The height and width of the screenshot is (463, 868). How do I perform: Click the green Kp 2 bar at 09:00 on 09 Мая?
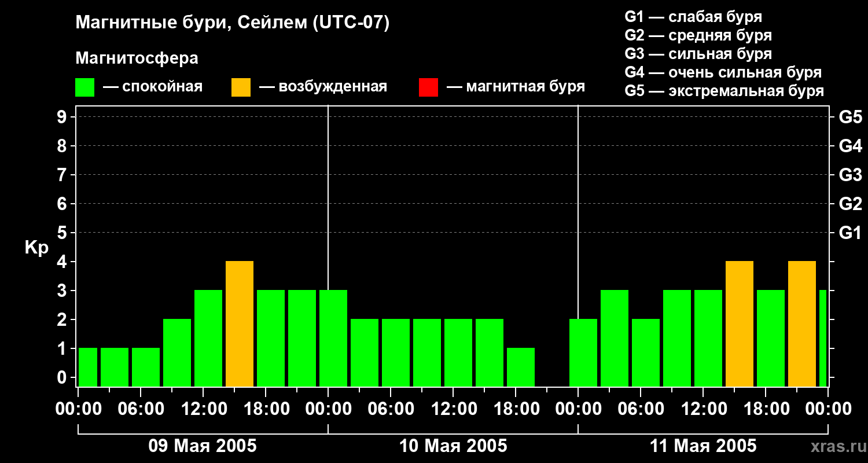pyautogui.click(x=177, y=353)
